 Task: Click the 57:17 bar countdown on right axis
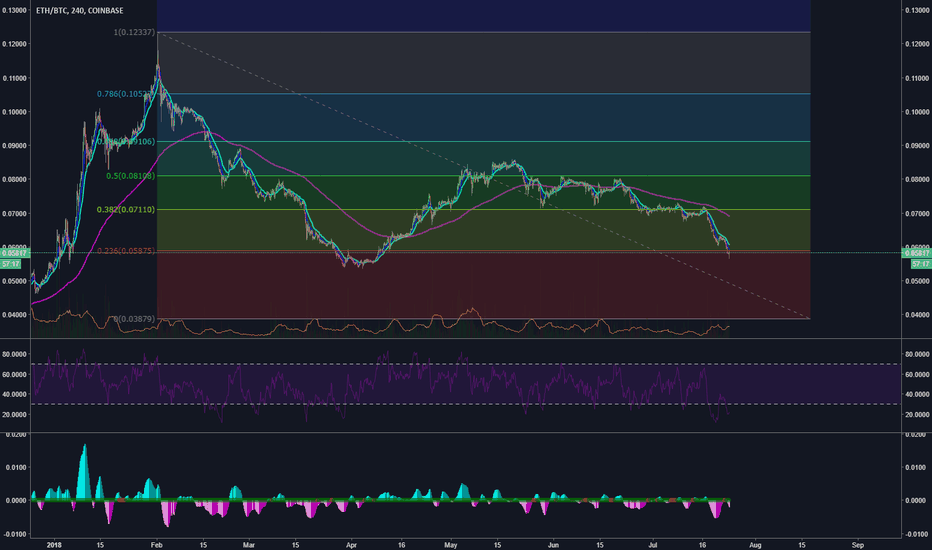click(921, 263)
